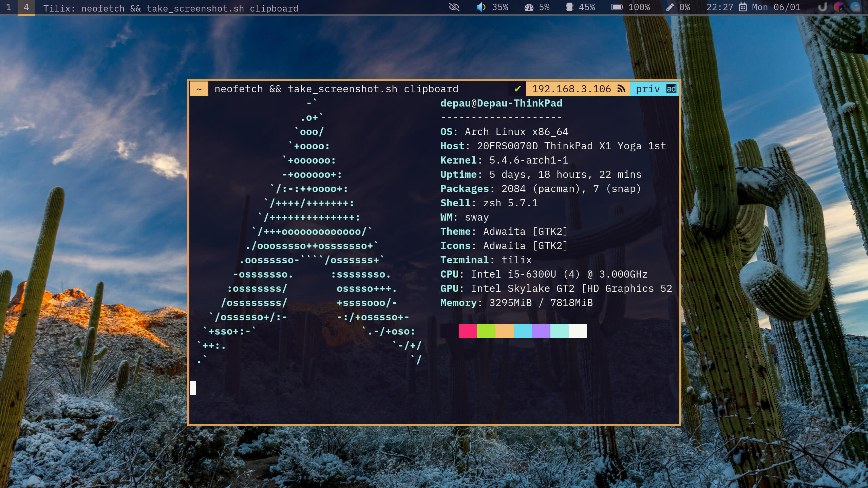Image resolution: width=868 pixels, height=488 pixels.
Task: Toggle the crossed-out eye idle inhibitor icon
Action: click(x=454, y=7)
